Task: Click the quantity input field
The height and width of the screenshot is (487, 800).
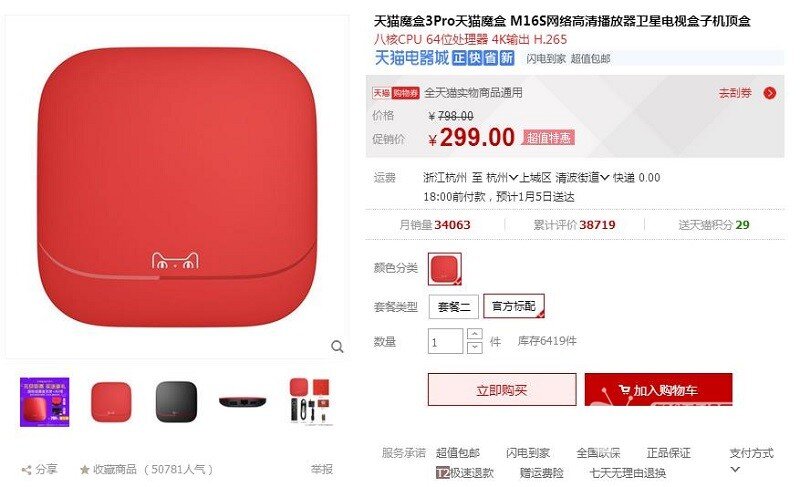Action: pos(445,341)
